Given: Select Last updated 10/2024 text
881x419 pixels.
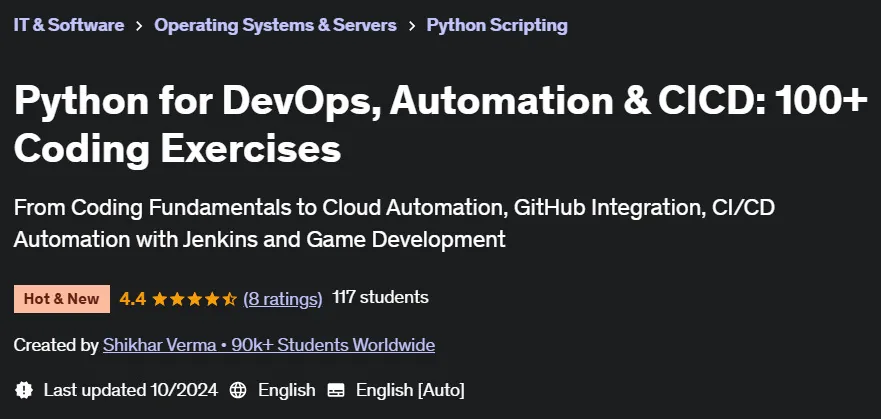Looking at the screenshot, I should [130, 390].
